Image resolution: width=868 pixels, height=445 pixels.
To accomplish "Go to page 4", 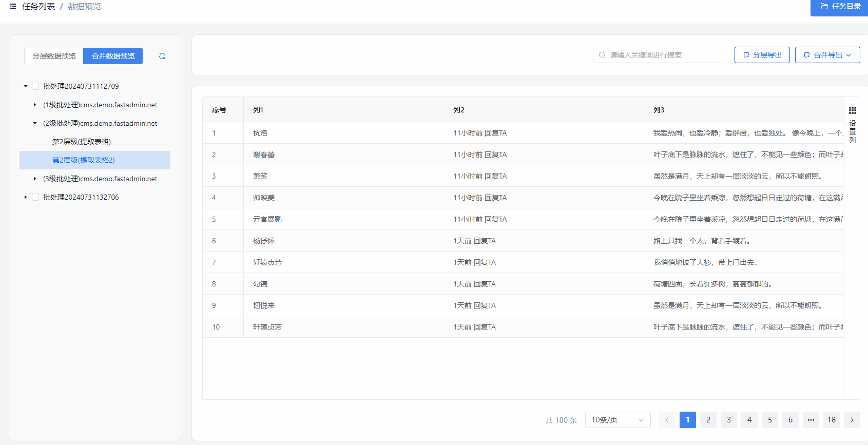I will (749, 420).
